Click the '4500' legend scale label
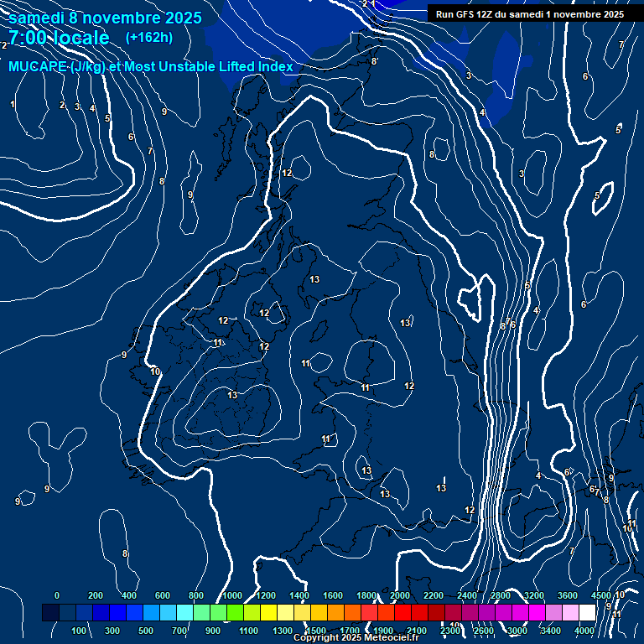644x644 pixels. 601,595
